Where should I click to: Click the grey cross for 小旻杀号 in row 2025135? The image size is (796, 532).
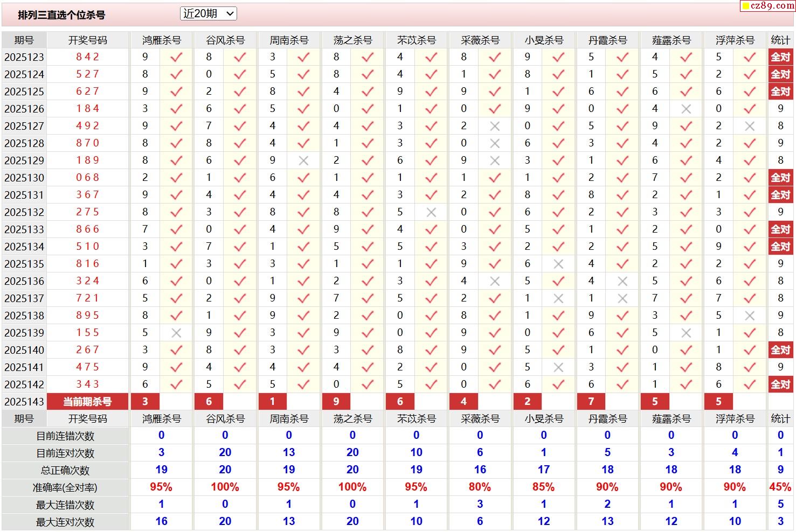click(x=558, y=264)
